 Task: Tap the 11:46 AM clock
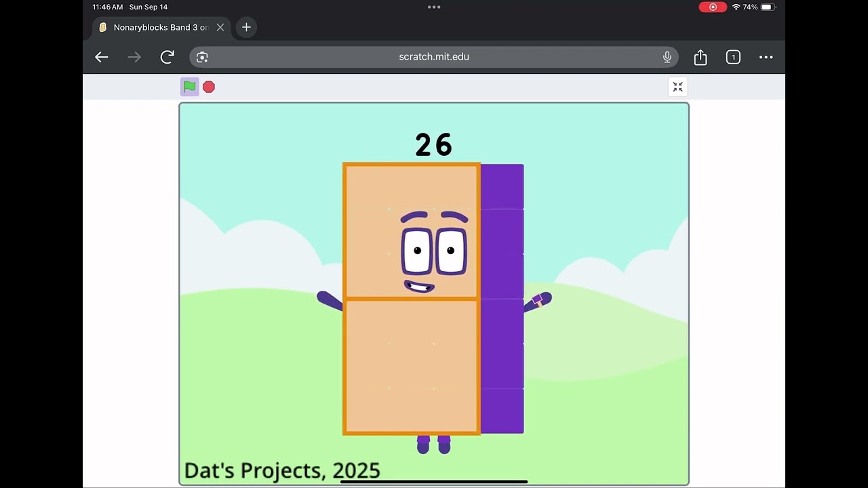point(108,7)
